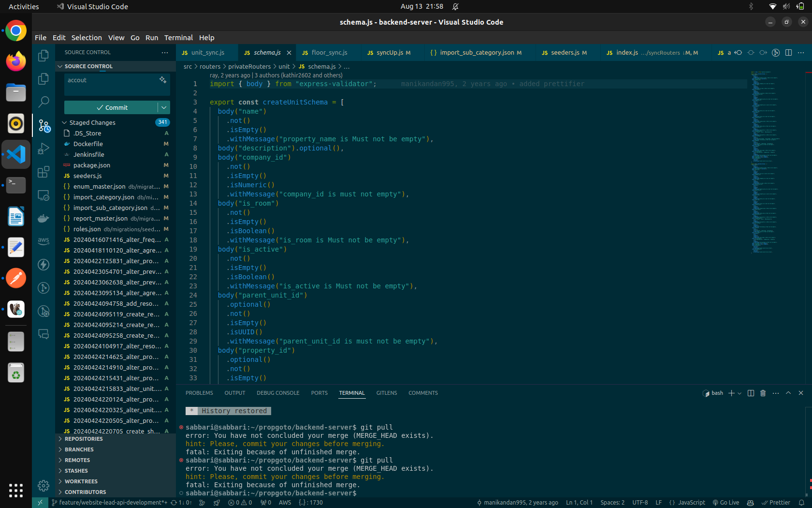This screenshot has width=812, height=508.
Task: Click the Commit button
Action: tap(111, 107)
